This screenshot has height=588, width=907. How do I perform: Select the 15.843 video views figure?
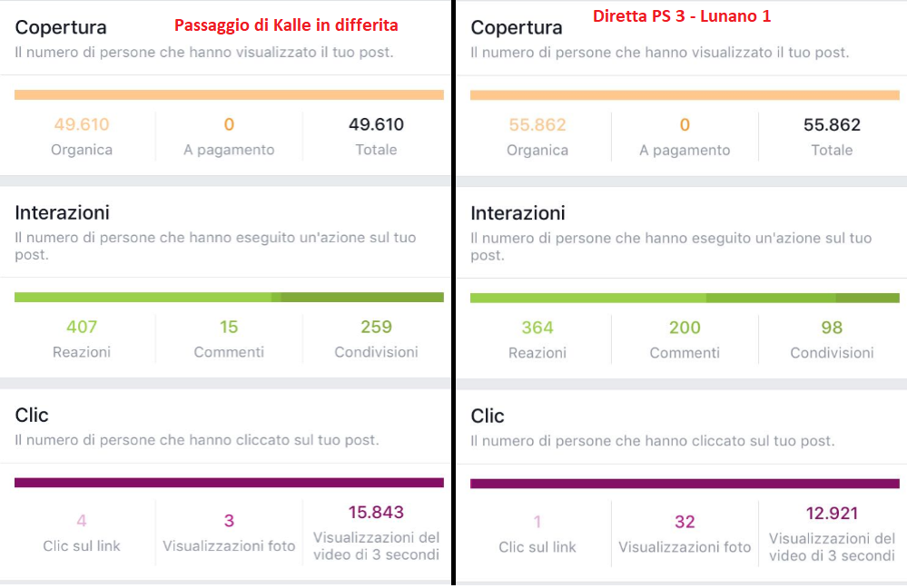pyautogui.click(x=376, y=513)
